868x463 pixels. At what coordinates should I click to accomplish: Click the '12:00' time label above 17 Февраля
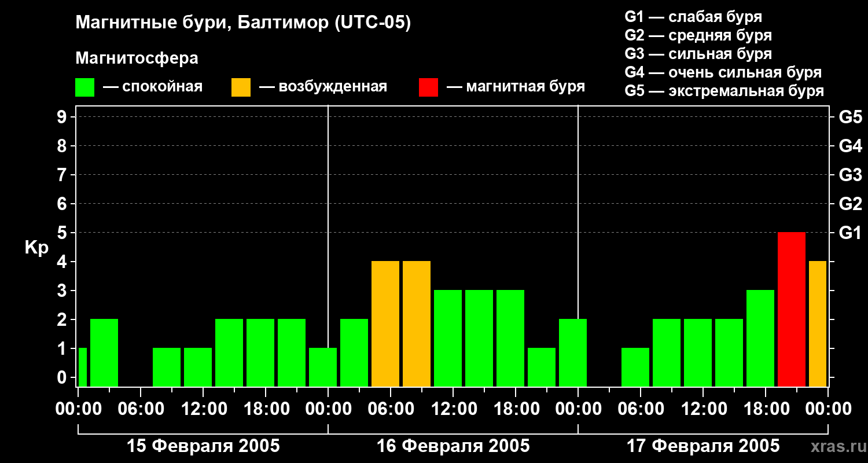point(703,409)
